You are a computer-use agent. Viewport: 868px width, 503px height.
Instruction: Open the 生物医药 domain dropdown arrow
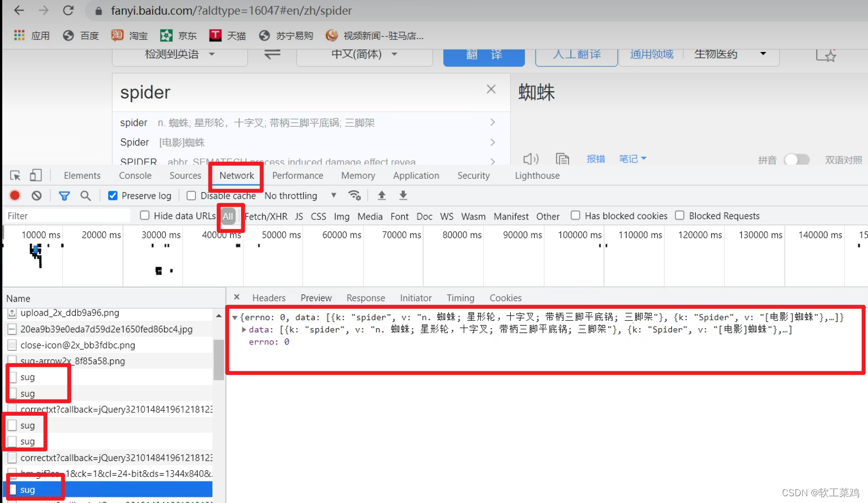click(x=763, y=54)
